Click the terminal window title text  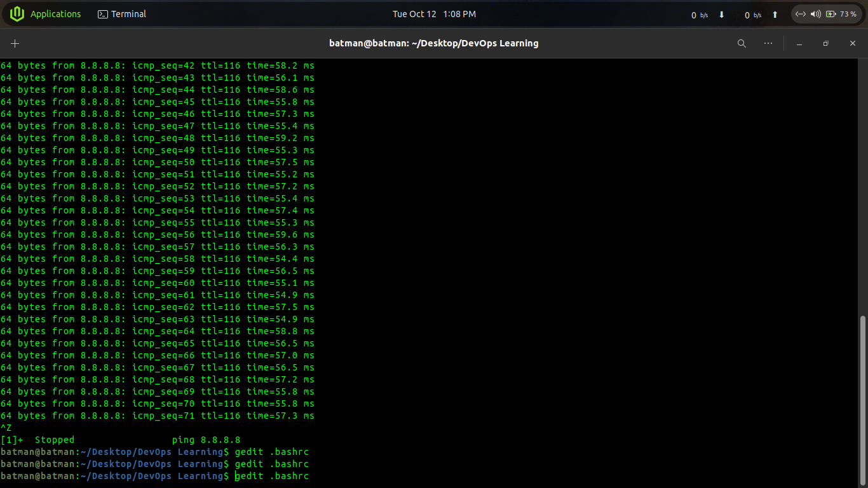434,43
